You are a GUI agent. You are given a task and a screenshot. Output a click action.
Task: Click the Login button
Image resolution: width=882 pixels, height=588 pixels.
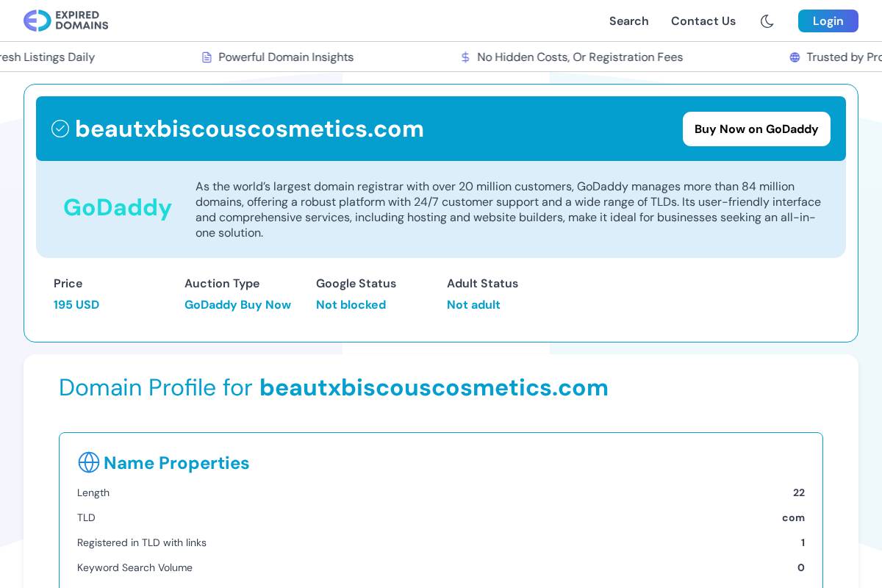click(828, 21)
